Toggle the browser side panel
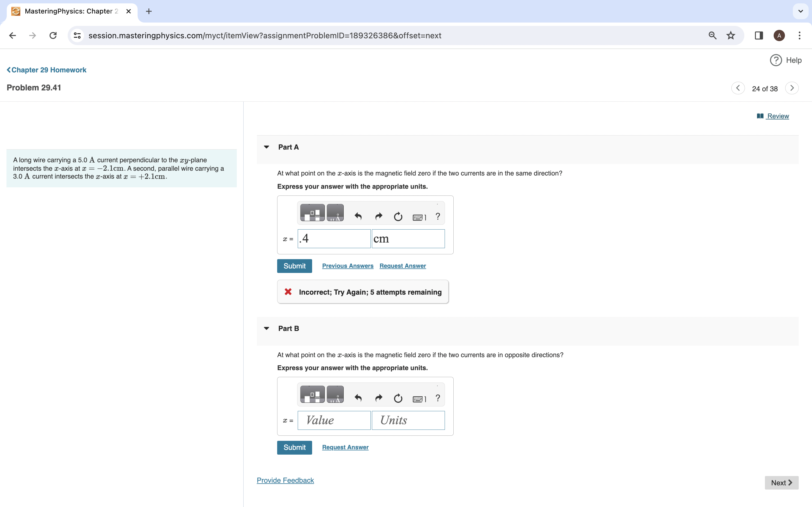 [759, 35]
